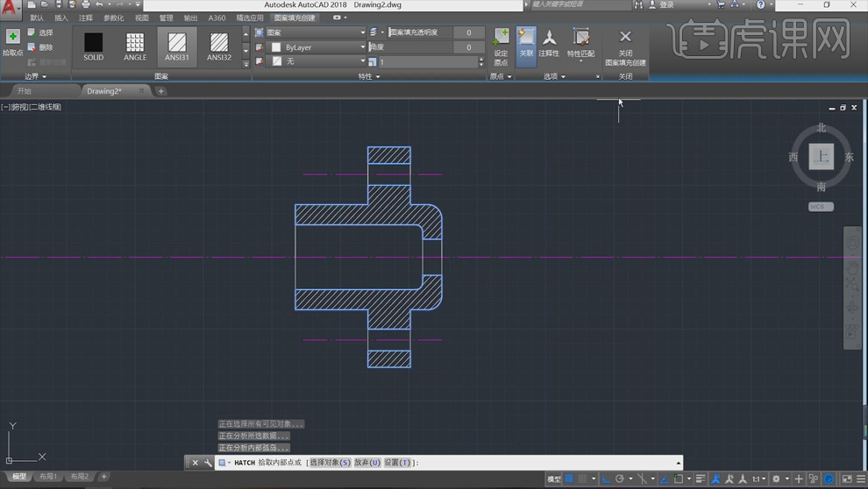Open the Parametric (参数化) ribbon tab
Viewport: 868px width, 489px height.
(113, 18)
